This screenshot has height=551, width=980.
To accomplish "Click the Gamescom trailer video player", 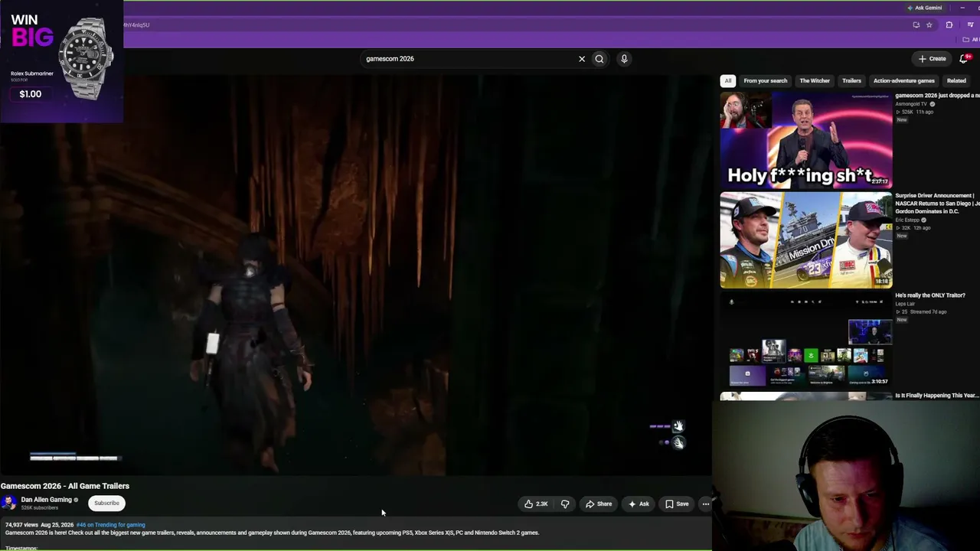I will [x=356, y=275].
